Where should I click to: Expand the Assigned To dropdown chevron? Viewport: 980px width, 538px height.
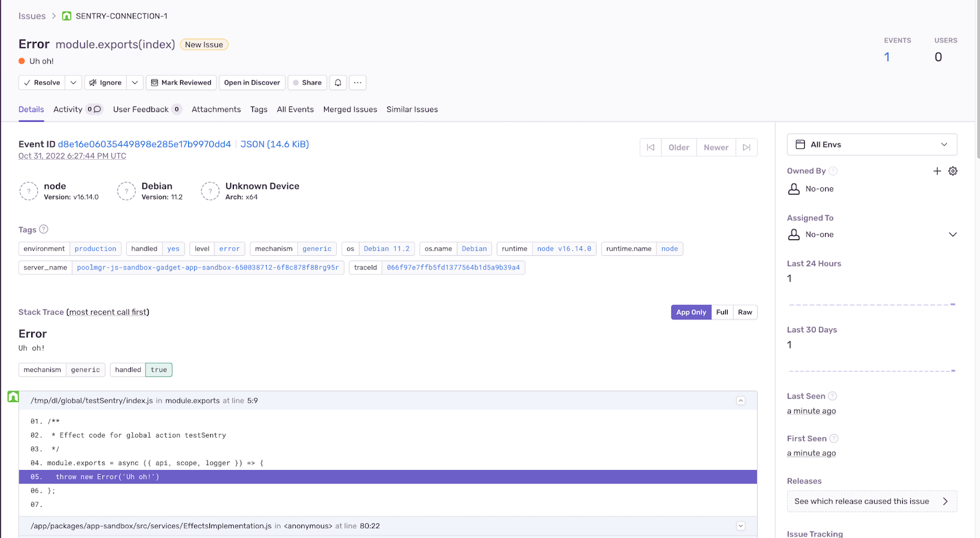tap(952, 234)
